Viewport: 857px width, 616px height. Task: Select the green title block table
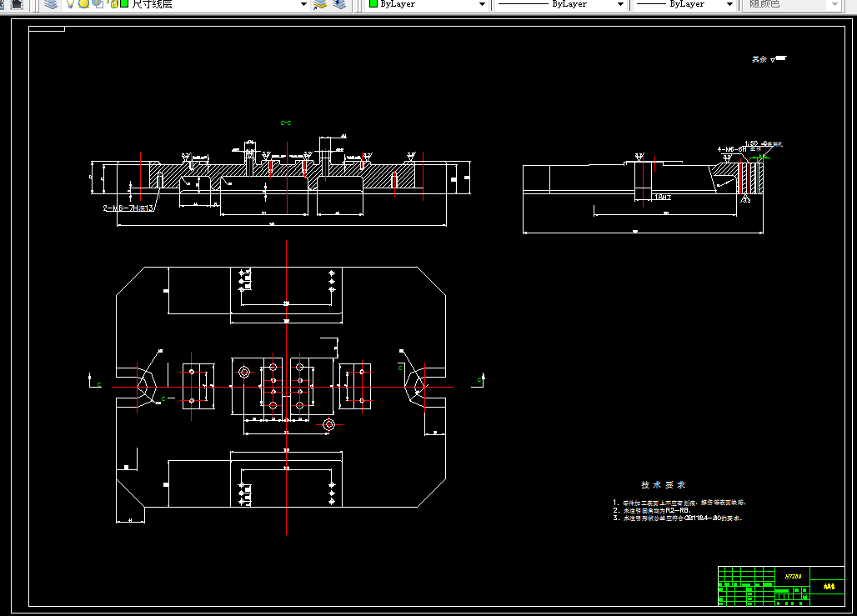[781, 586]
